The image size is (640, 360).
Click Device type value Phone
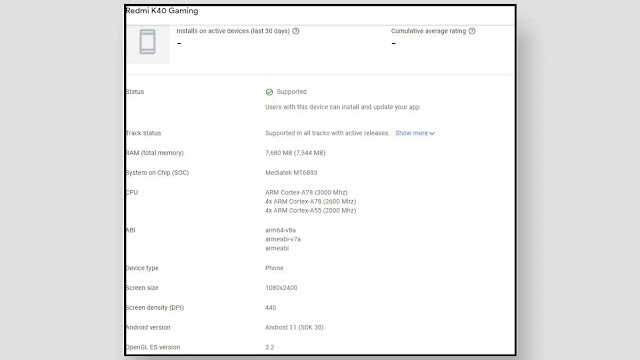pyautogui.click(x=274, y=268)
